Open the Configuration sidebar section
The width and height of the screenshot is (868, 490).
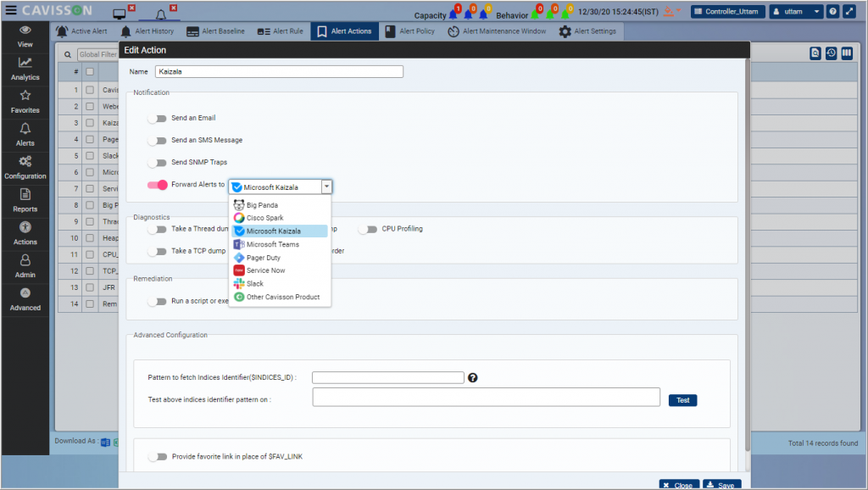point(25,169)
